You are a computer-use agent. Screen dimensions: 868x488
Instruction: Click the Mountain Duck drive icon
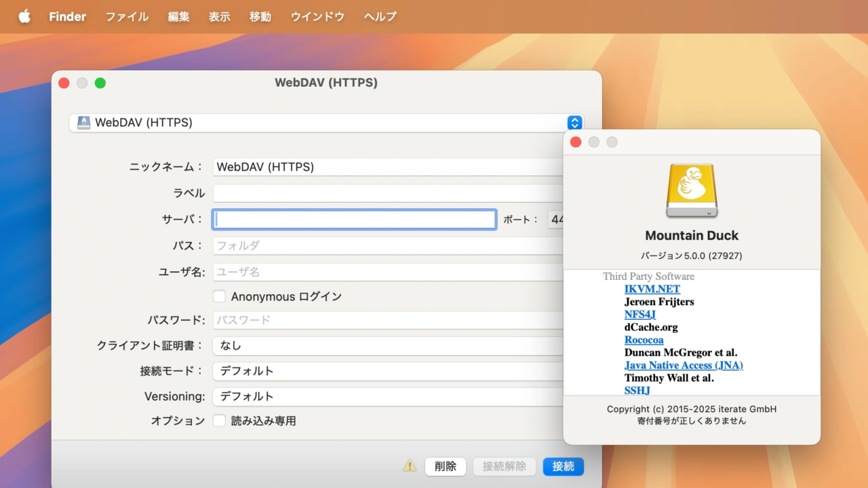(x=691, y=190)
